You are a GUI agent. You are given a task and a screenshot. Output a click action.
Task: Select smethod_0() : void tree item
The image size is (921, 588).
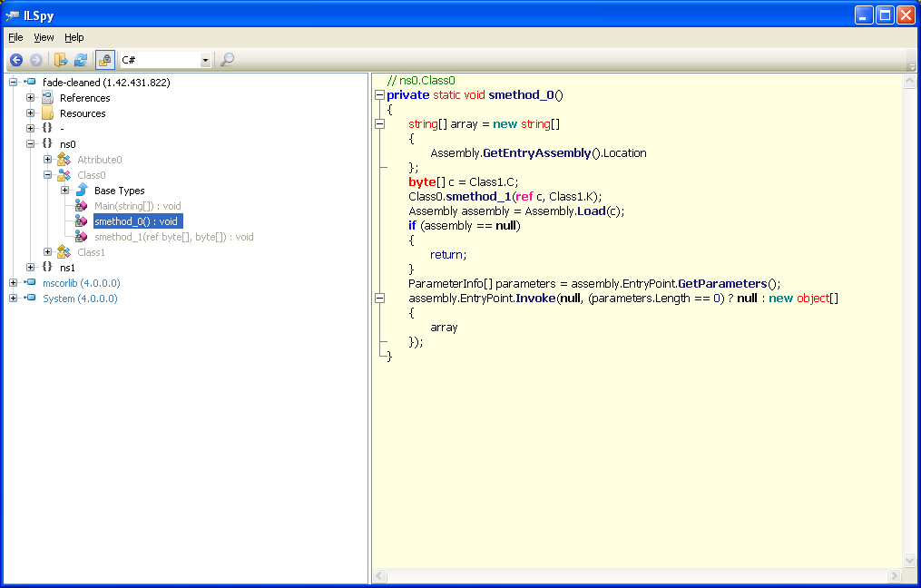pyautogui.click(x=138, y=221)
